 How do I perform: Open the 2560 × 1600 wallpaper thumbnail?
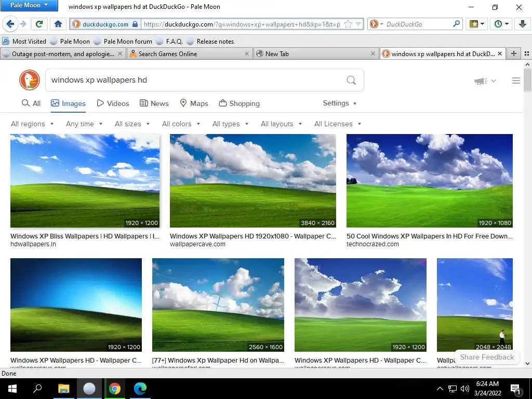[218, 304]
